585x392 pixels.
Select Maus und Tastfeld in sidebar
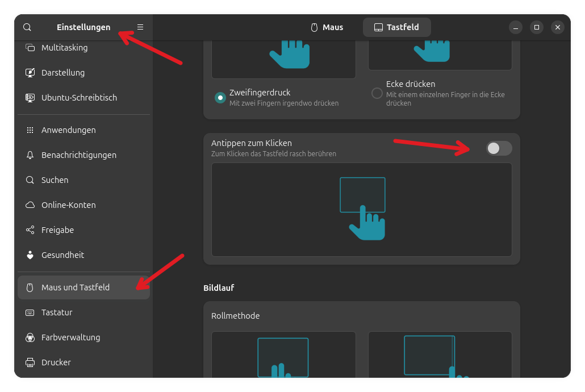pyautogui.click(x=83, y=287)
